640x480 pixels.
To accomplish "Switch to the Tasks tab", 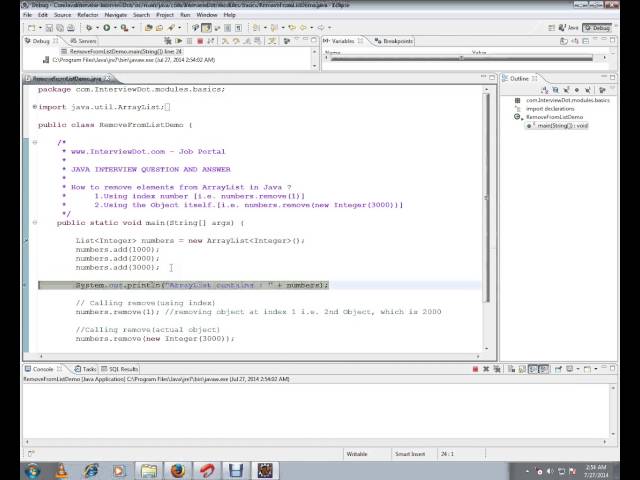I will (x=85, y=369).
